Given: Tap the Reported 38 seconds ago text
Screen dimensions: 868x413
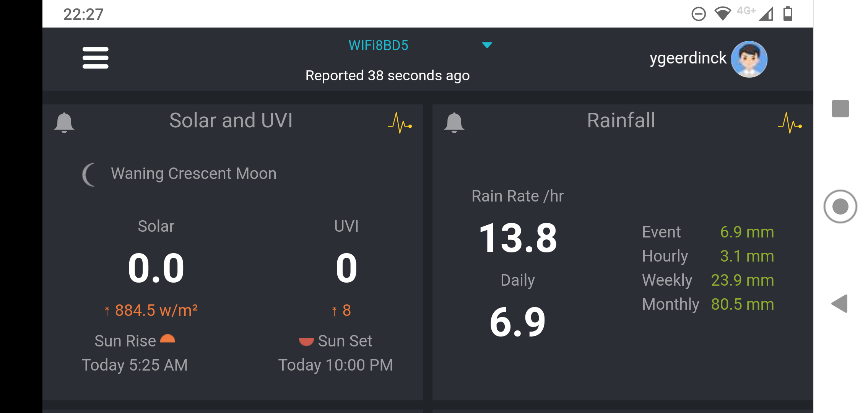Looking at the screenshot, I should 387,76.
